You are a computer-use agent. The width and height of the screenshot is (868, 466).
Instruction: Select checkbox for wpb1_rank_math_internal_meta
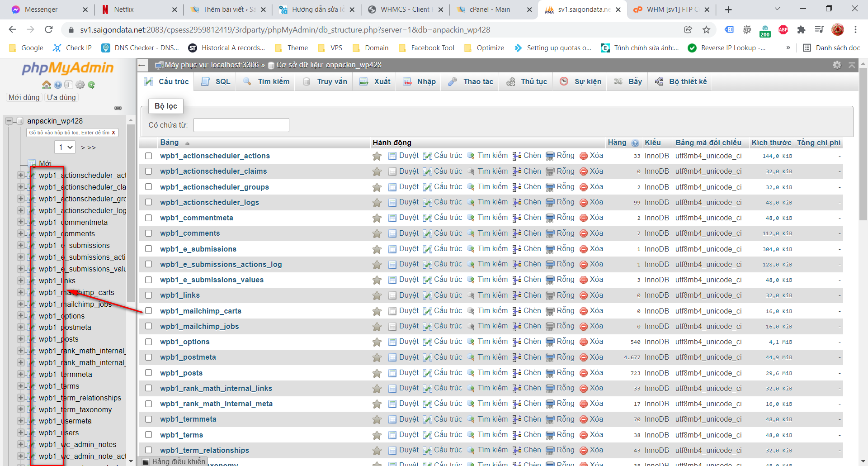click(x=148, y=404)
